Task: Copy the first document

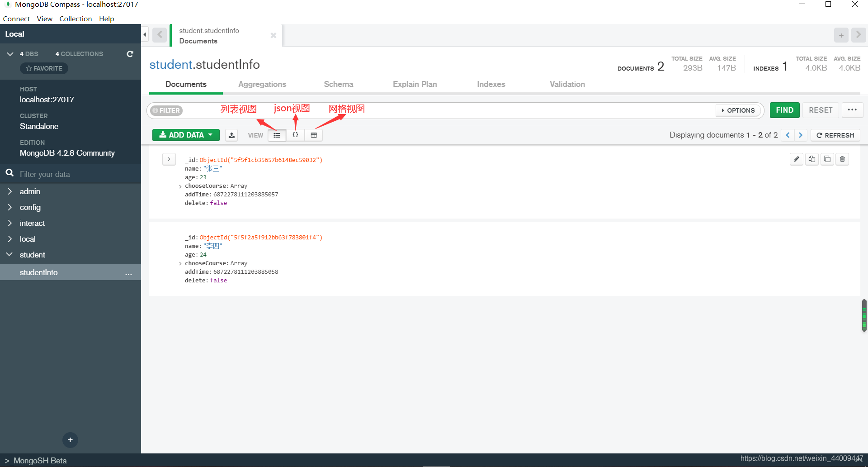Action: click(812, 159)
